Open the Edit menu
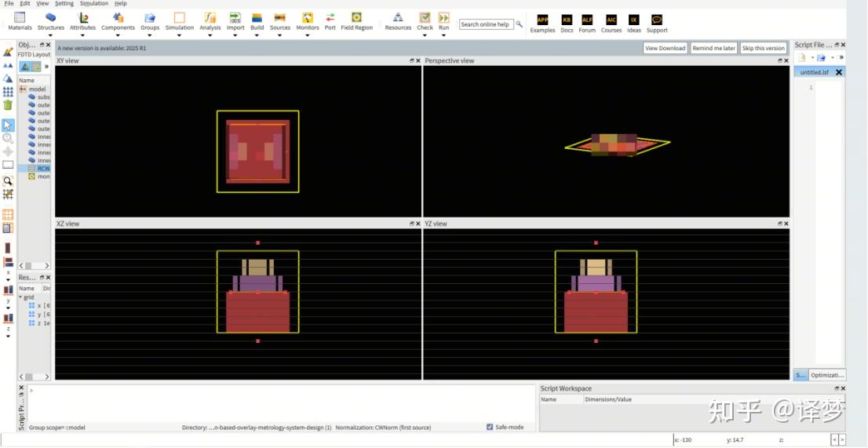 25,3
